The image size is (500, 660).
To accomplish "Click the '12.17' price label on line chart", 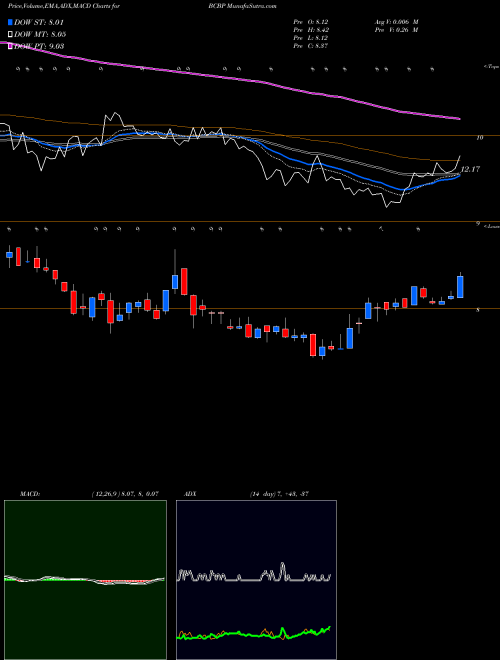I will click(x=470, y=169).
